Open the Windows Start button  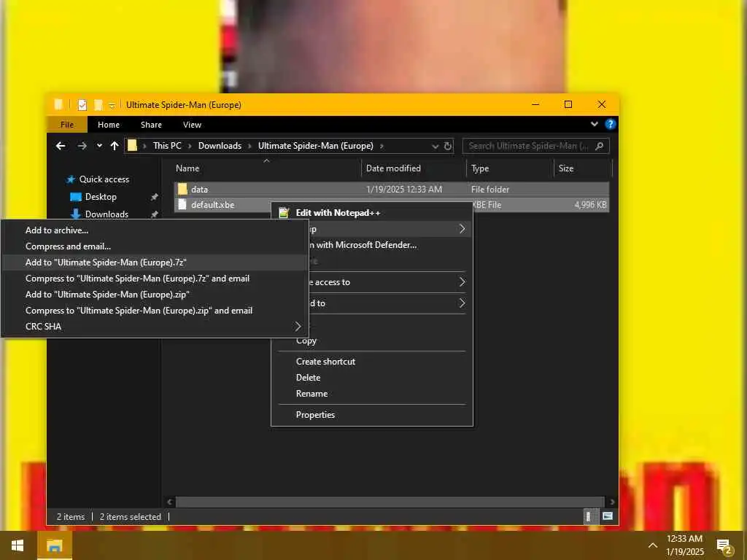(18, 545)
